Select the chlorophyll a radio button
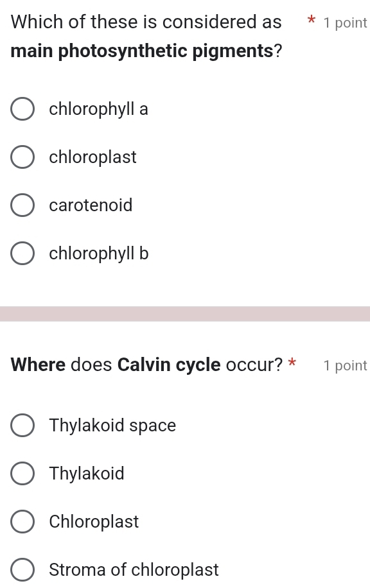Screen dimensions: 370x588 tap(22, 108)
